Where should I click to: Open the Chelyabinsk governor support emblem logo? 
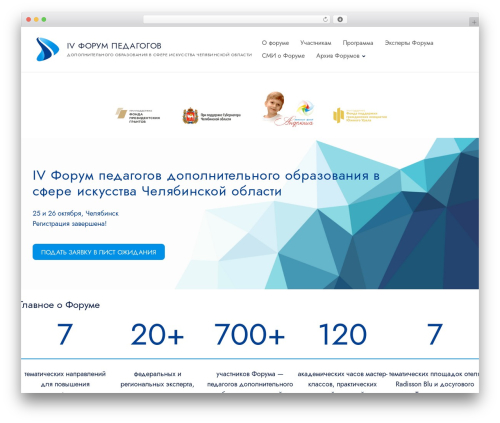tap(211, 116)
